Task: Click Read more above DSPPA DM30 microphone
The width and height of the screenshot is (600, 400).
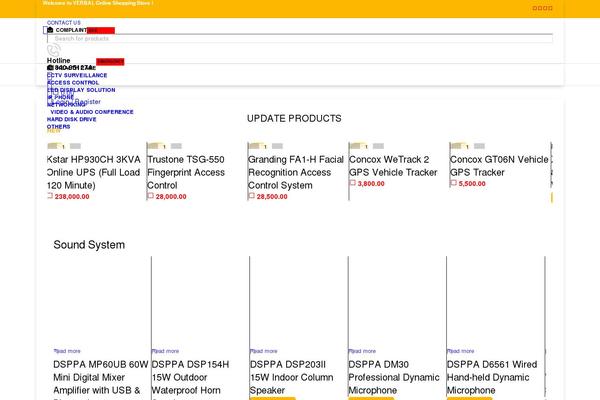Action: click(x=362, y=351)
